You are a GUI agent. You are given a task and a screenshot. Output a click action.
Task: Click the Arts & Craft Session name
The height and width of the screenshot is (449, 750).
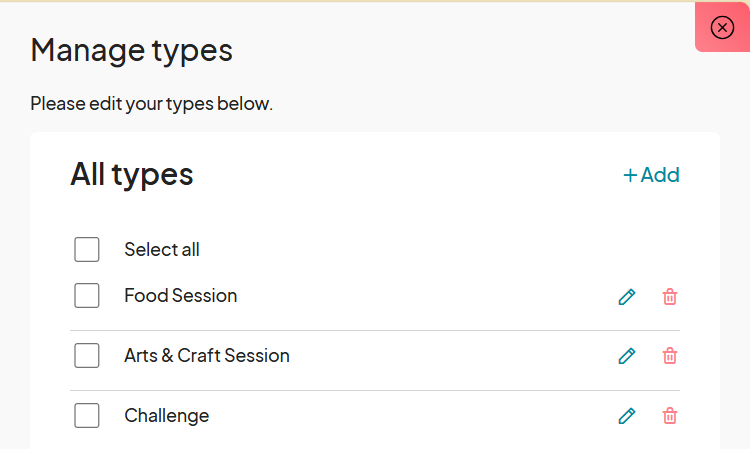pyautogui.click(x=207, y=356)
